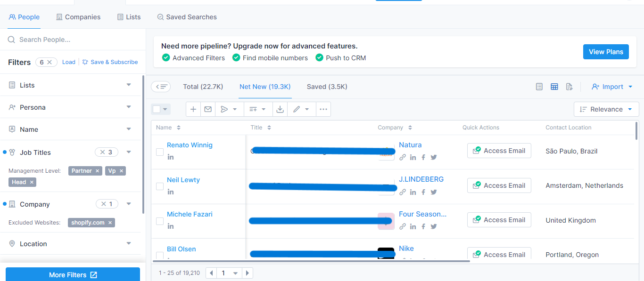This screenshot has width=644, height=281.
Task: Switch to compact list view icon
Action: [540, 87]
